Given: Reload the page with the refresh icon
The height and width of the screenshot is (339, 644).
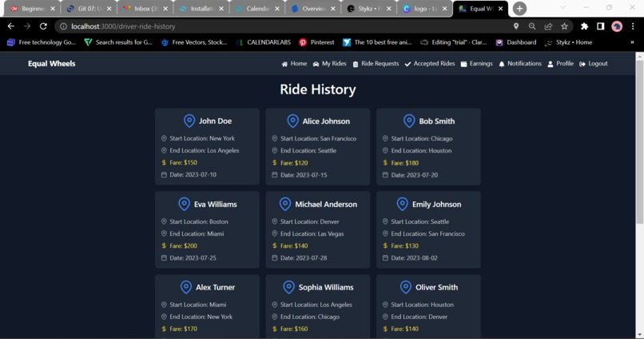Looking at the screenshot, I should point(43,26).
